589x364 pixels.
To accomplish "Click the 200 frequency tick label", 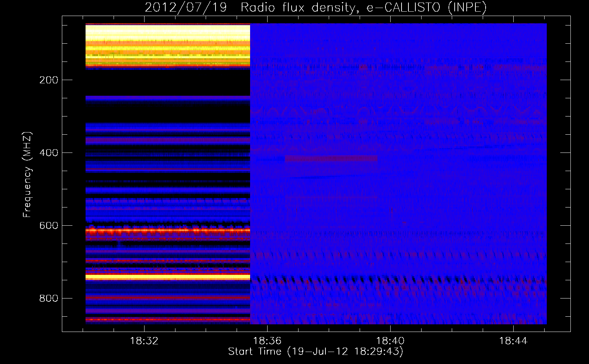I will click(49, 80).
